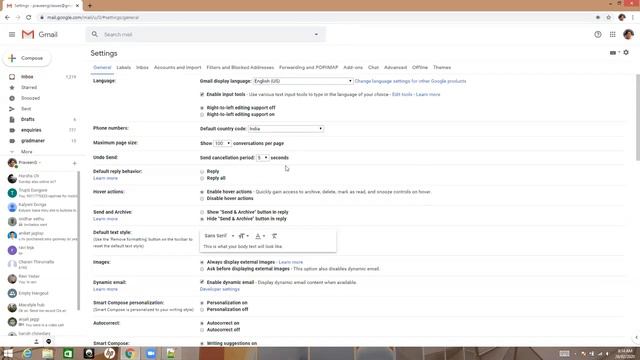Screen dimensions: 640x360
Task: Open Chrome's three-dot menu
Action: point(633,18)
